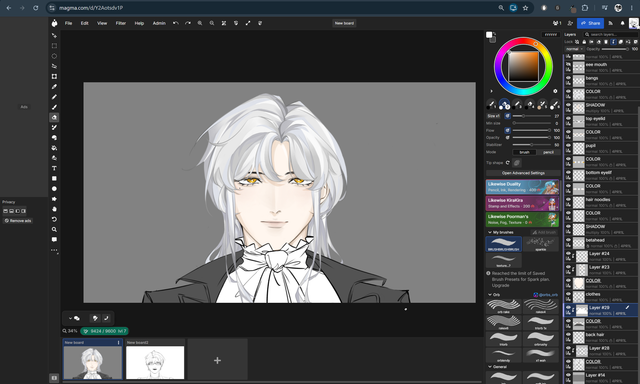Select the rectangle shape tool
The height and width of the screenshot is (384, 640).
pyautogui.click(x=54, y=178)
